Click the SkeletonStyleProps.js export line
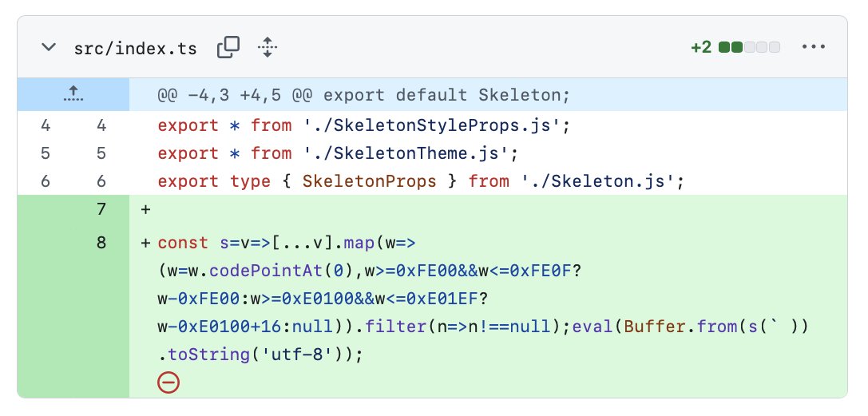This screenshot has width=868, height=416. pos(363,125)
